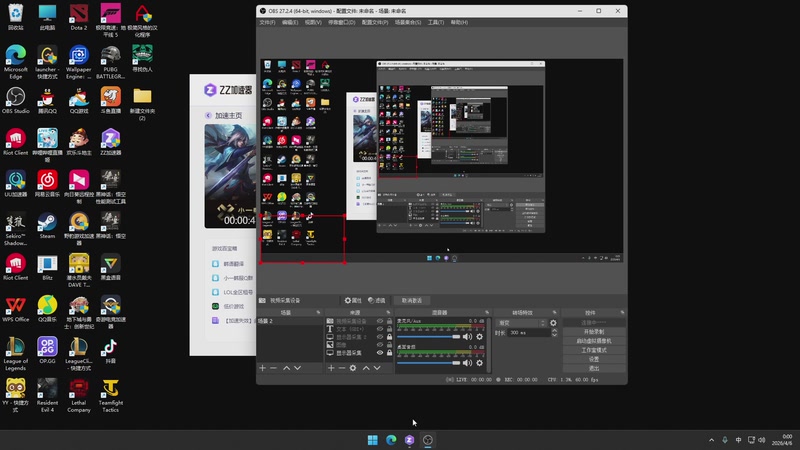Click 开始录制 button in Controls
800x450 pixels.
594,332
